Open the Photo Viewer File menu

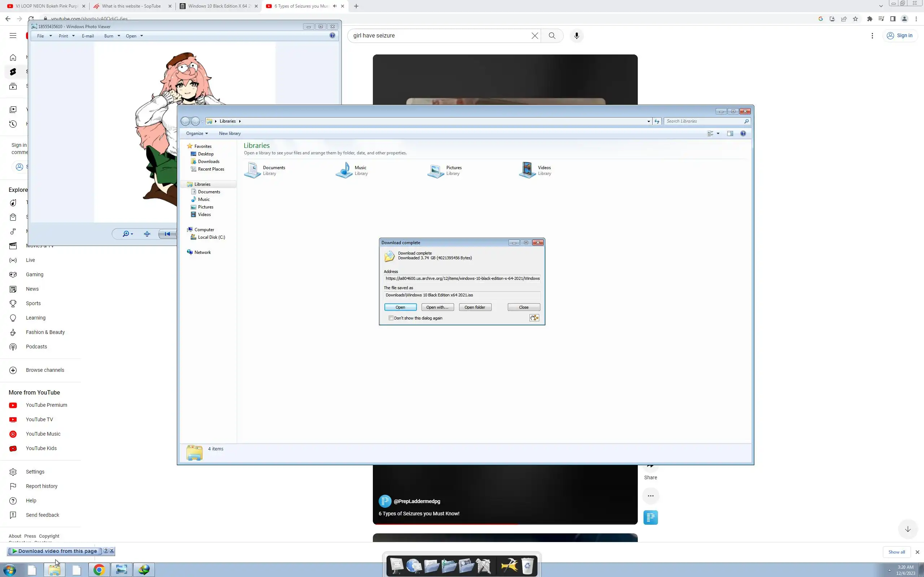[44, 36]
